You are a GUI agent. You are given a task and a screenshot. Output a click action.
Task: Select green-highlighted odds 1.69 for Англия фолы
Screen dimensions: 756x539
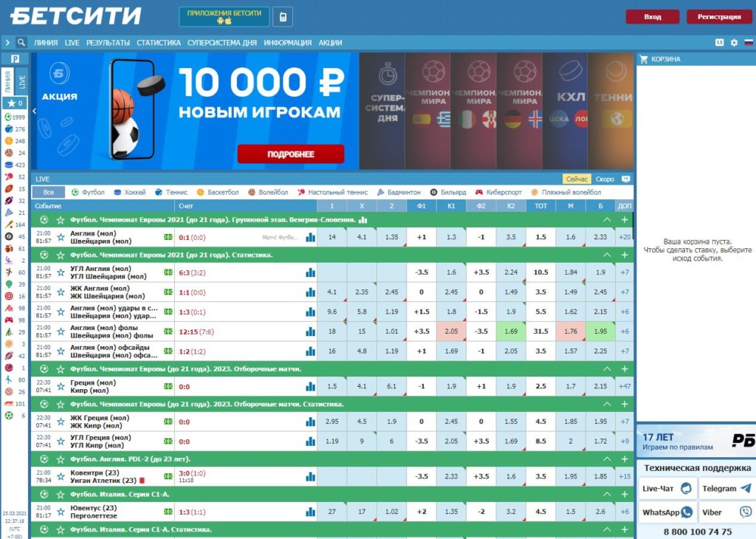(511, 332)
